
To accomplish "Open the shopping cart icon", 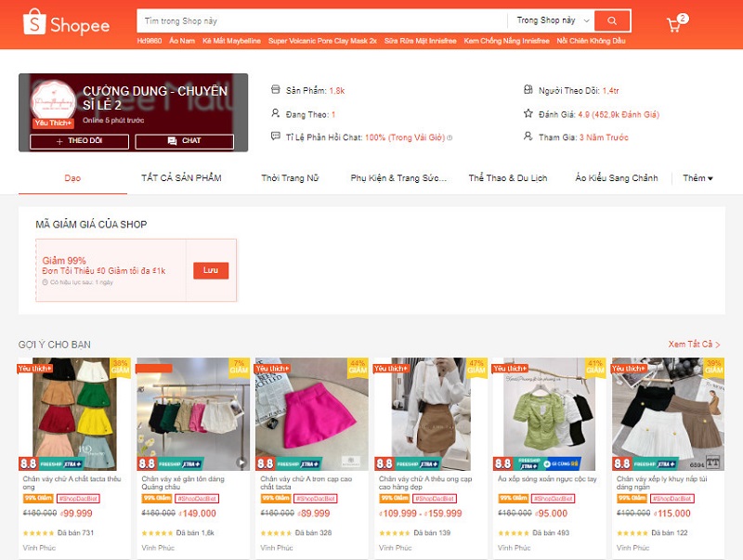I will coord(674,25).
